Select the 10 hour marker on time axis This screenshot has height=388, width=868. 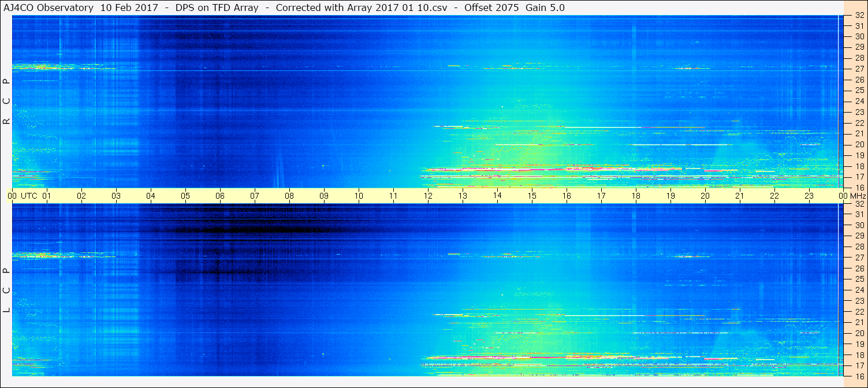click(x=359, y=196)
